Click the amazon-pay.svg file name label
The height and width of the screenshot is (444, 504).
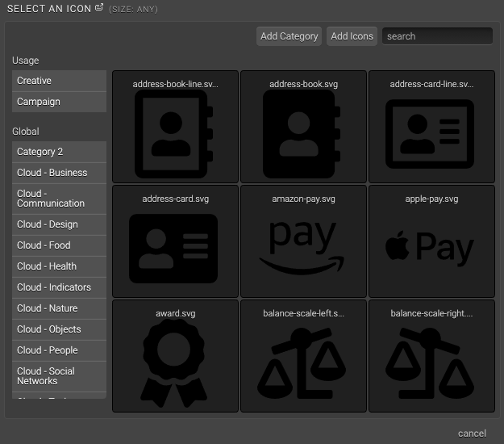point(303,199)
